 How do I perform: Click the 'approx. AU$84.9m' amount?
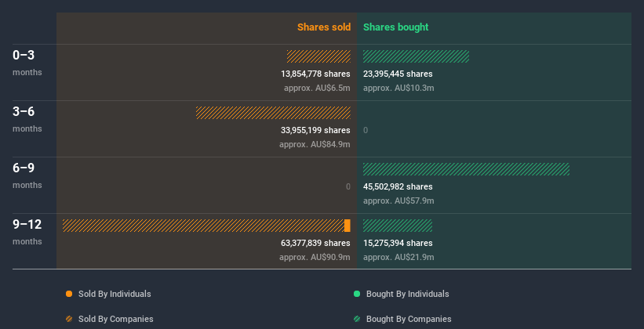(x=315, y=144)
